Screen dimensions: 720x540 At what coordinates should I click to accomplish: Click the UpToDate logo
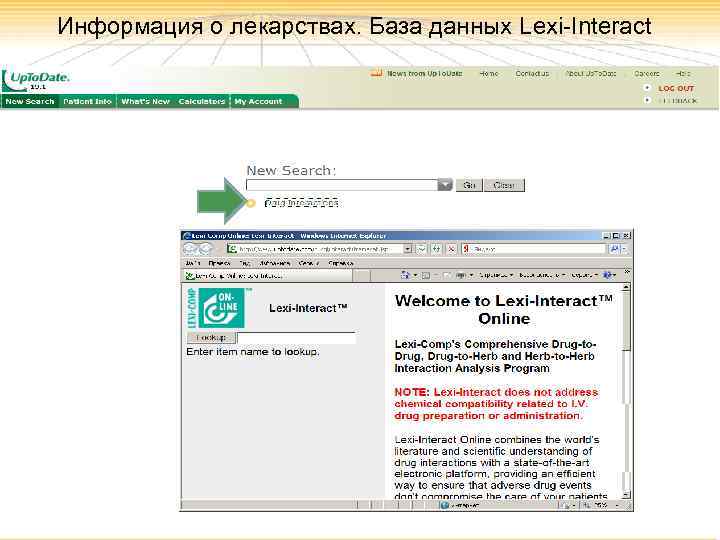[x=36, y=80]
